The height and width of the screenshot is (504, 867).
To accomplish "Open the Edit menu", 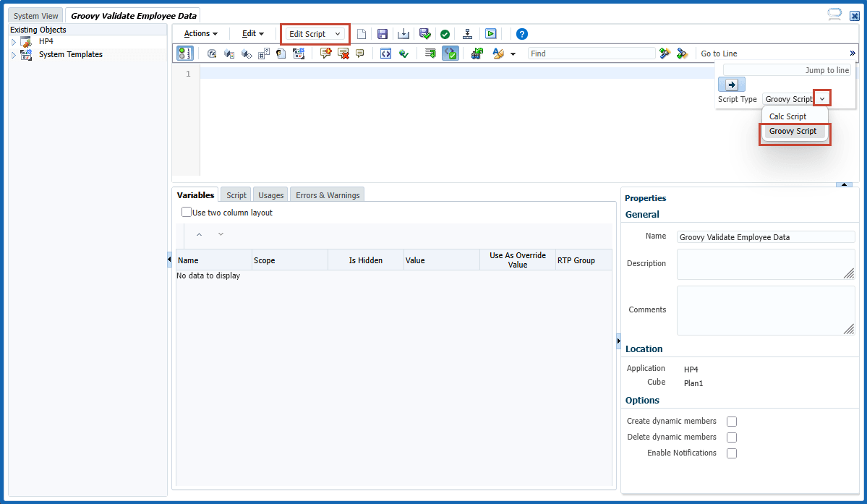I will click(x=252, y=34).
